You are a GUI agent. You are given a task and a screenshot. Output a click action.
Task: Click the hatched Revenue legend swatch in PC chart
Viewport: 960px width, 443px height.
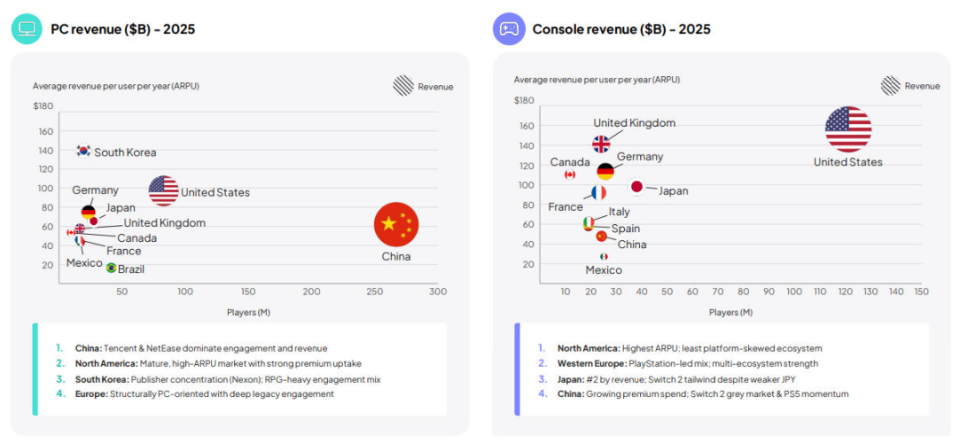click(x=403, y=86)
